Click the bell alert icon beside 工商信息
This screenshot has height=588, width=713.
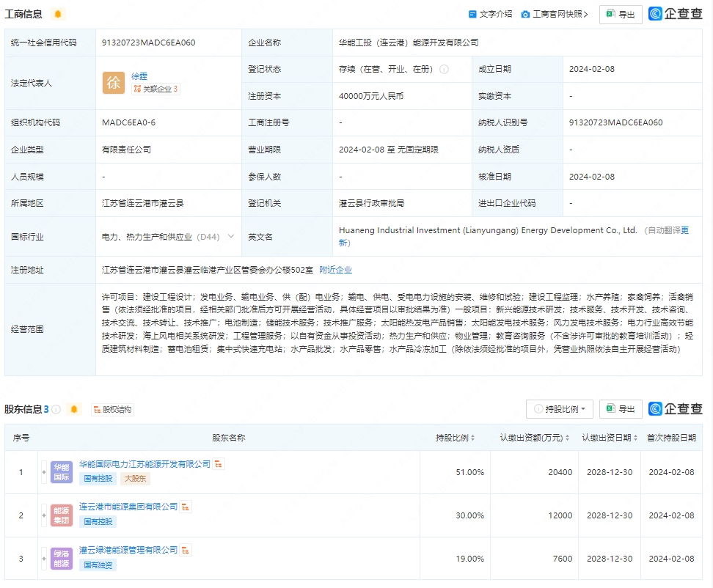[58, 14]
